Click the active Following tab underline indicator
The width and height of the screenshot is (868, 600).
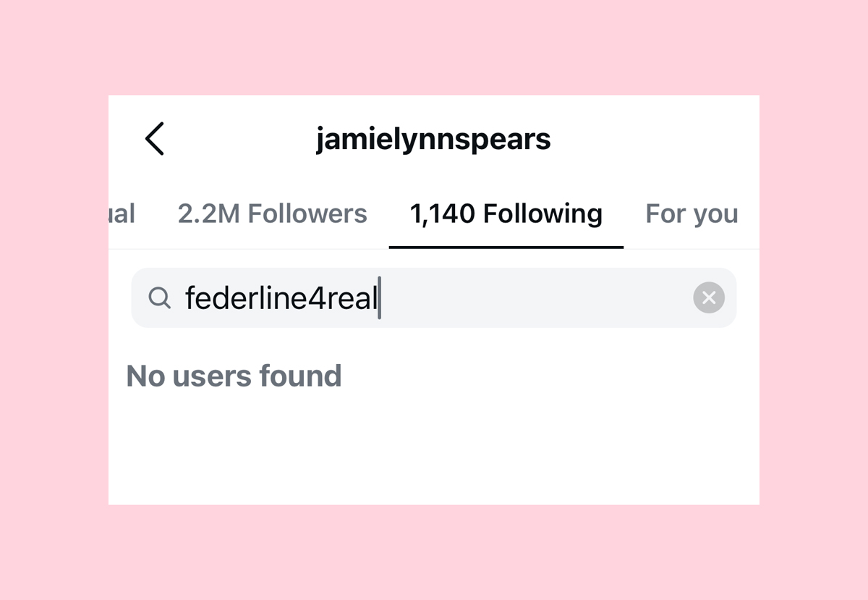click(506, 246)
